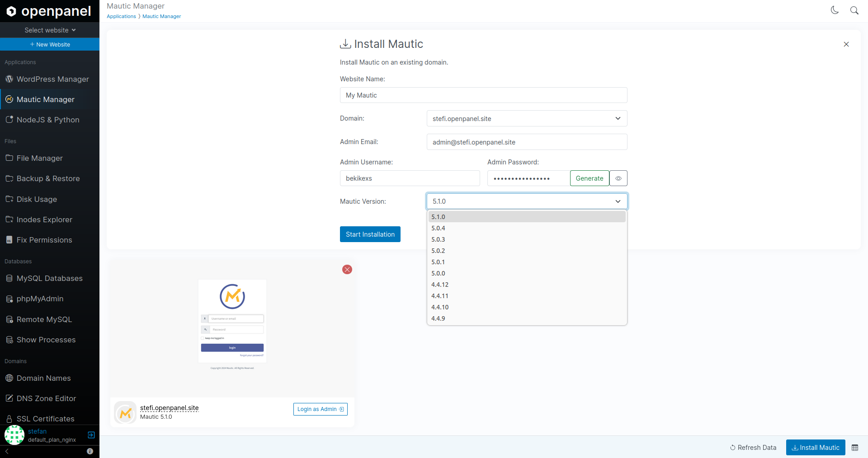Viewport: 868px width, 458px height.
Task: Open the stefi.openpanel.site link
Action: pos(170,408)
